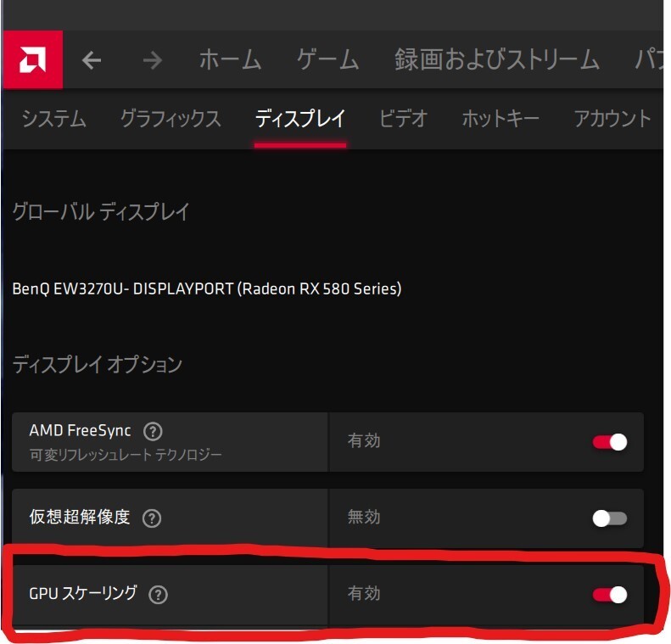Click 有効 status in GPU スケーリング row
The height and width of the screenshot is (644, 671).
364,593
